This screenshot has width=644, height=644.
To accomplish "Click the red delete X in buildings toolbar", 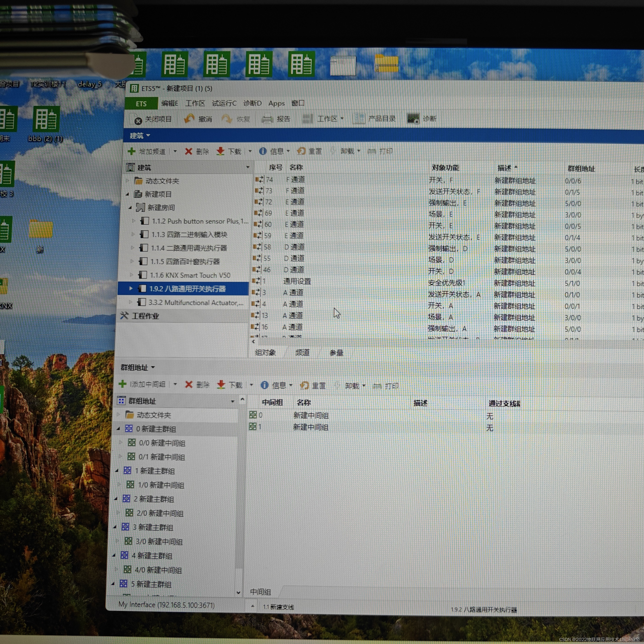I will (188, 152).
